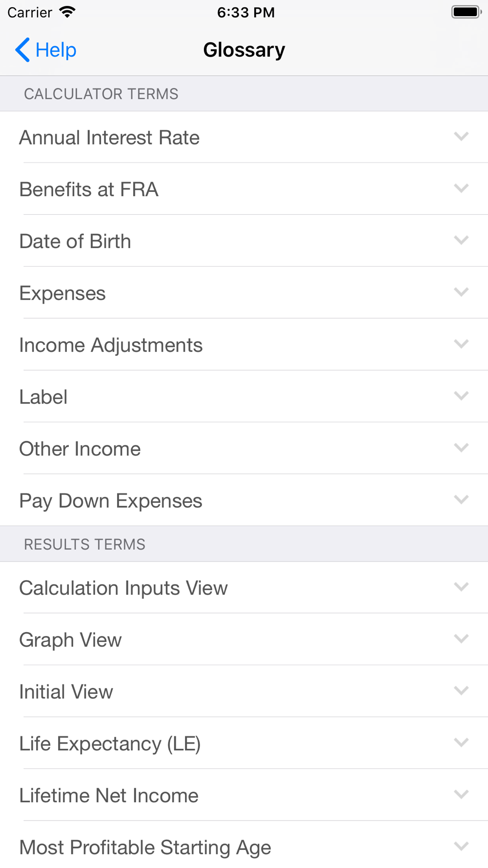Tap the chevron beside Label

coord(461,396)
